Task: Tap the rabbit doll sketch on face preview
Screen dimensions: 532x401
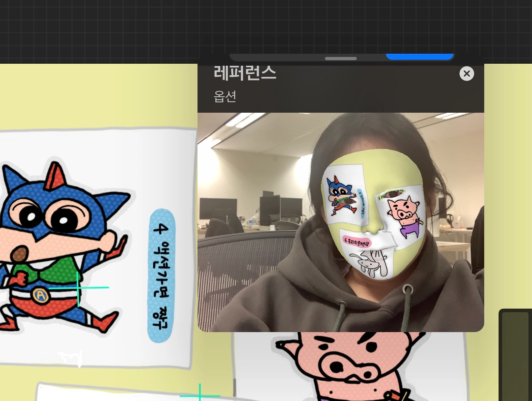Action: (372, 264)
